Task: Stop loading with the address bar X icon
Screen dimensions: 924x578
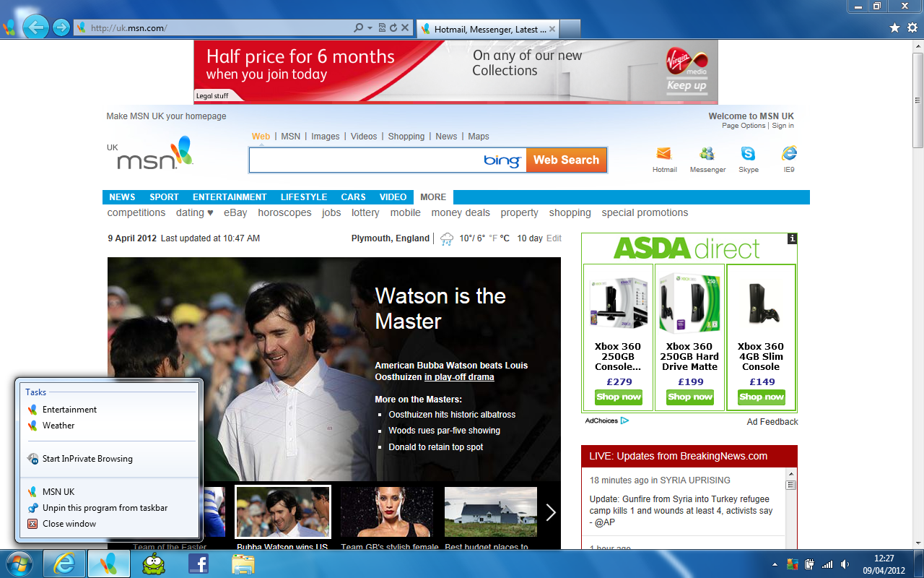Action: (x=405, y=28)
